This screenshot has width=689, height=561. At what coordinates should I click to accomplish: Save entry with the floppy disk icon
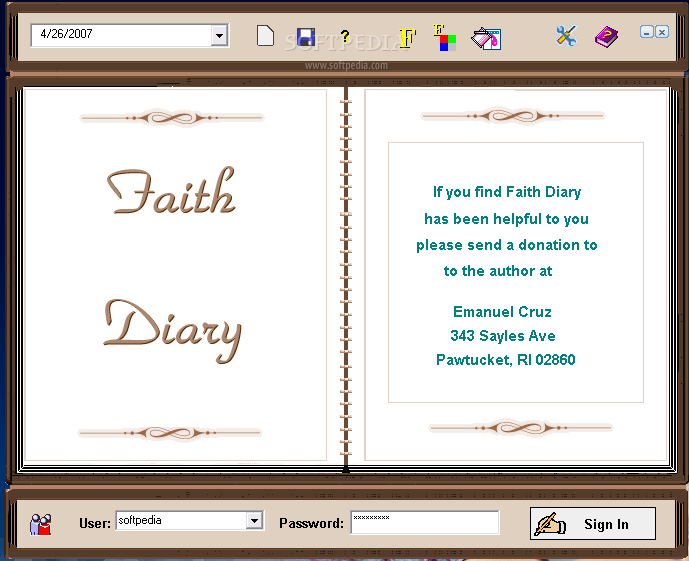[x=306, y=37]
